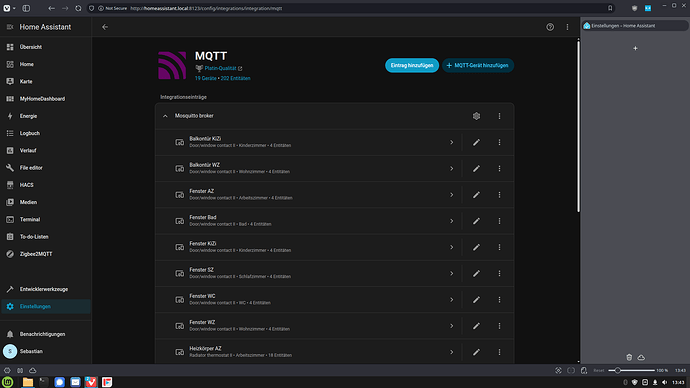Image resolution: width=690 pixels, height=388 pixels.
Task: Switch to Einstellungen – Home Assistant tab
Action: [x=635, y=26]
